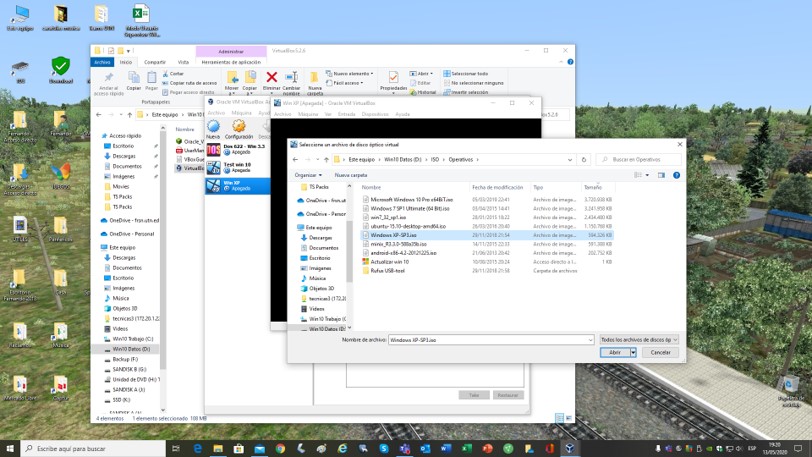Click Cancelar in the file dialog
Image resolution: width=812 pixels, height=457 pixels.
(x=660, y=352)
